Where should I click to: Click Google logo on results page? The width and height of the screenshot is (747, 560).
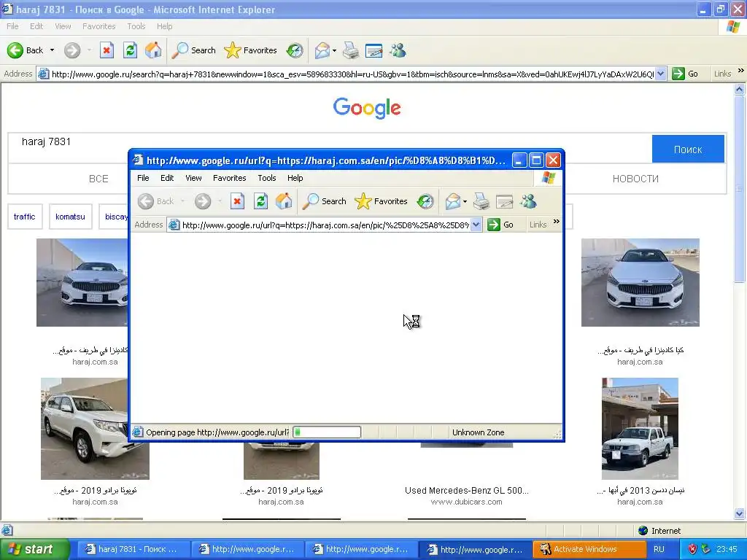[x=367, y=108]
